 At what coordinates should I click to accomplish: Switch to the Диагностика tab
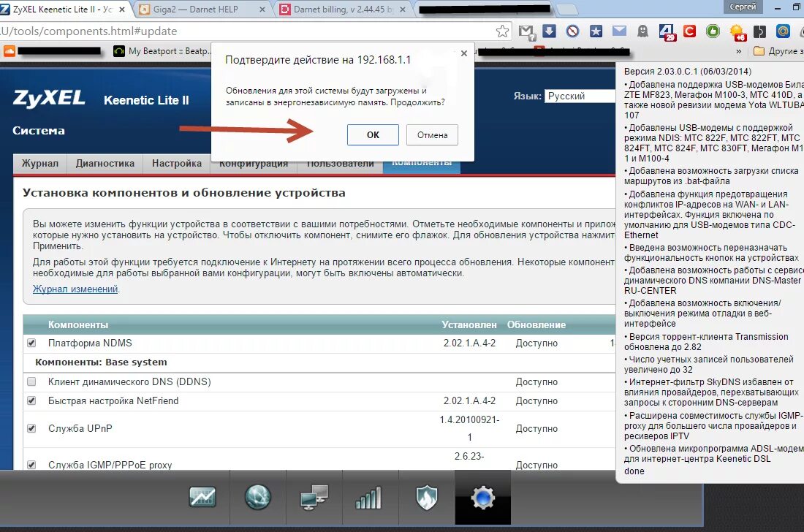[105, 164]
